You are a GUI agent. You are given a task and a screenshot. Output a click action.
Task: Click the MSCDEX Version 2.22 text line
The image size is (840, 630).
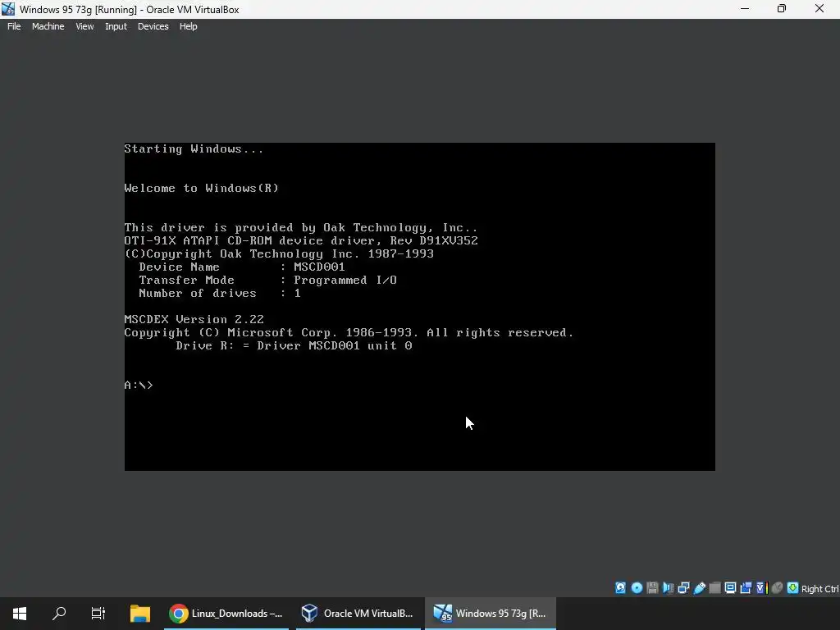[x=194, y=319]
